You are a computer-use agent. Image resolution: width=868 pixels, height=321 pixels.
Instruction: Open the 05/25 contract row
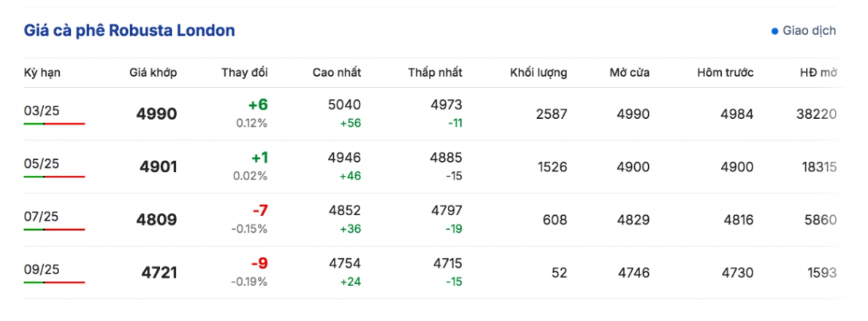[40, 163]
